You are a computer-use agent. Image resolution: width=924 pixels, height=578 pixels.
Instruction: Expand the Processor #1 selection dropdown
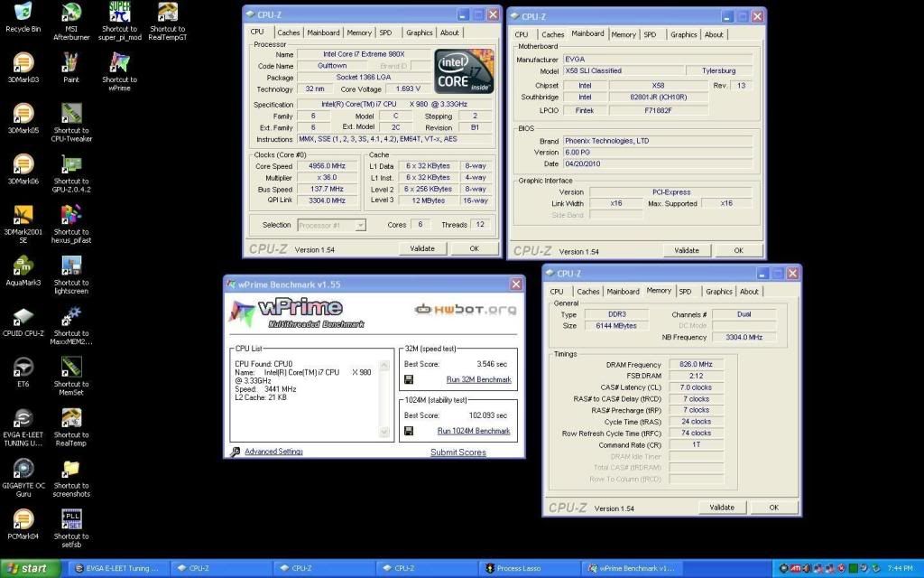360,225
